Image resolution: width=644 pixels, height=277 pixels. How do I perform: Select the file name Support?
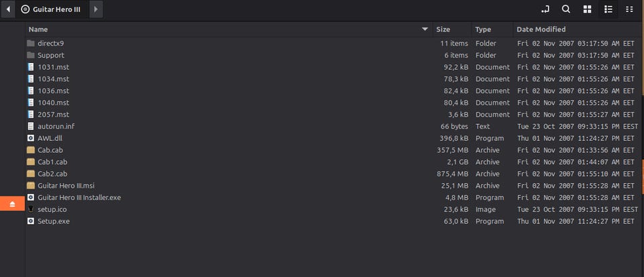click(51, 55)
